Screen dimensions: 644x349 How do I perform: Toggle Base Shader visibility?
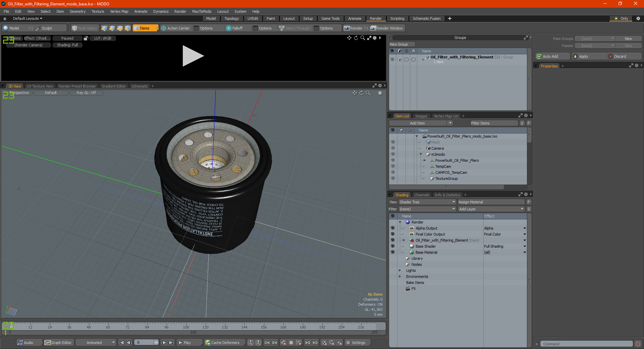[392, 246]
